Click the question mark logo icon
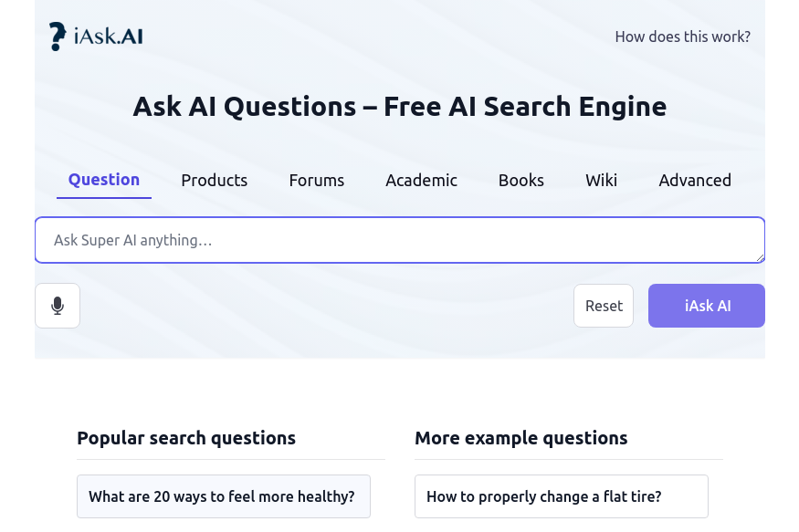This screenshot has height=532, width=799. (x=58, y=37)
